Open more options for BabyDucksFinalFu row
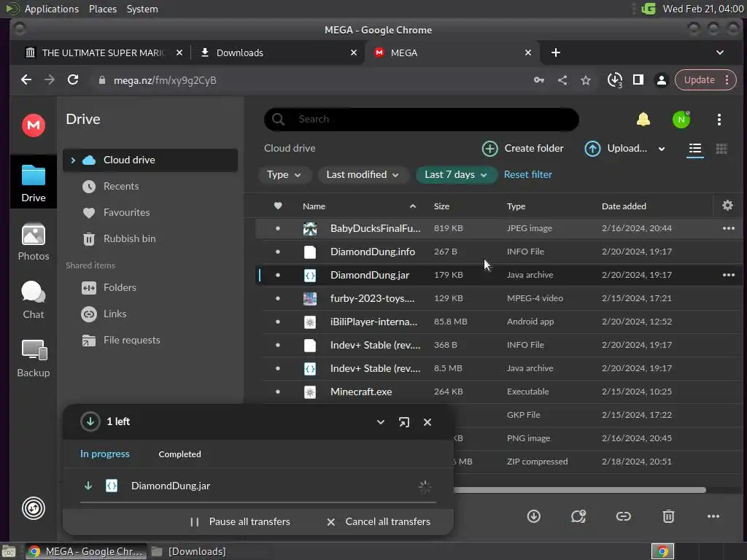 (729, 228)
